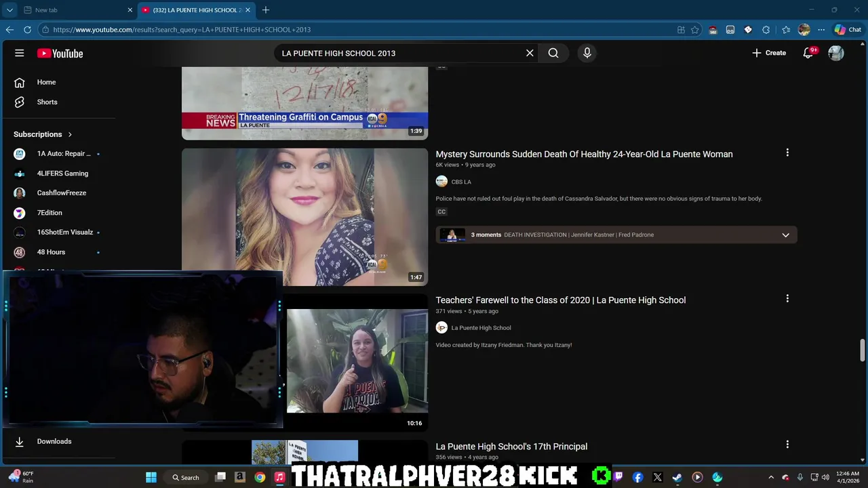Expand the Subscriptions section chevron

pos(70,134)
